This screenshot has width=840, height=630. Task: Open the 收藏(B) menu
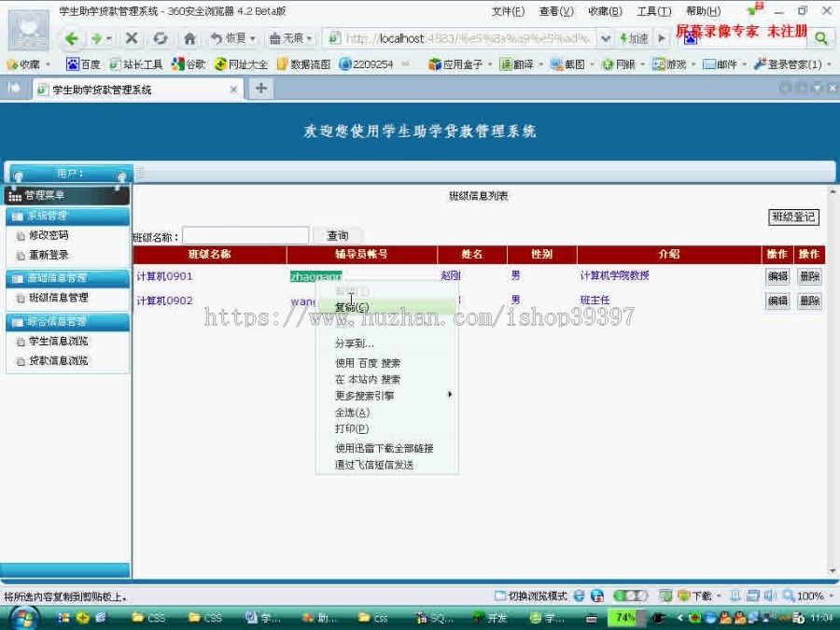click(605, 11)
